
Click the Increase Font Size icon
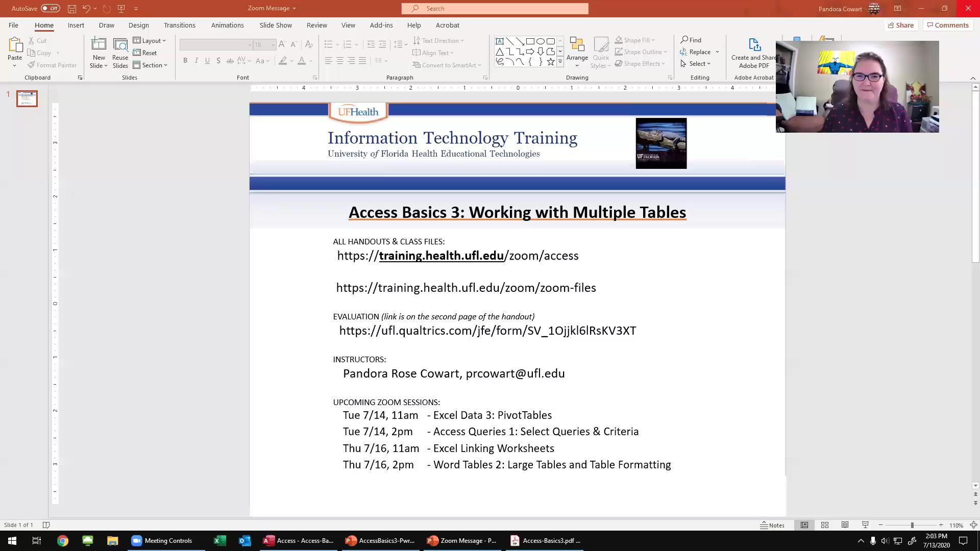click(x=281, y=44)
